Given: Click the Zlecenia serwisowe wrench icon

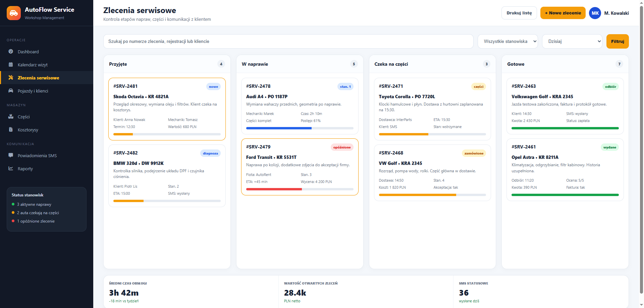Looking at the screenshot, I should pos(11,78).
